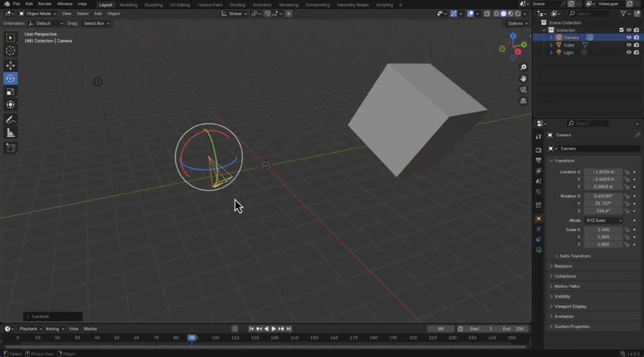The width and height of the screenshot is (644, 357).
Task: Collapse the Transform panel
Action: [551, 161]
